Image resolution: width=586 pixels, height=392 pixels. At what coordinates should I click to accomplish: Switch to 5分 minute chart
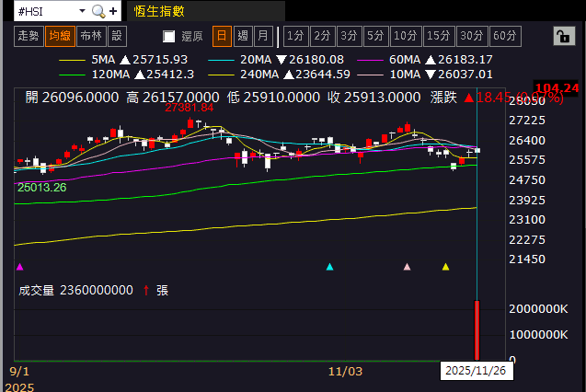pyautogui.click(x=376, y=36)
